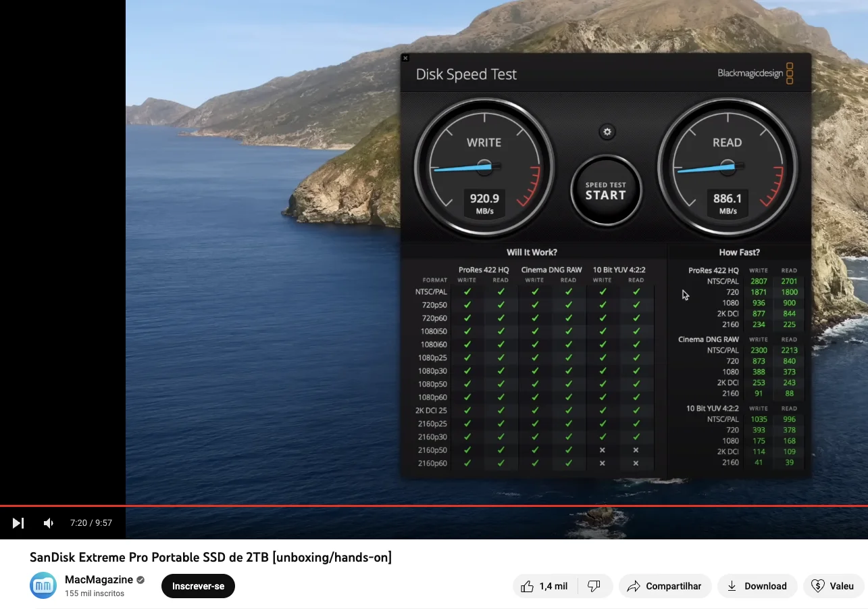This screenshot has width=868, height=609.
Task: Click the 2160p60 Cinema DNG RAW read checkmark
Action: 568,463
